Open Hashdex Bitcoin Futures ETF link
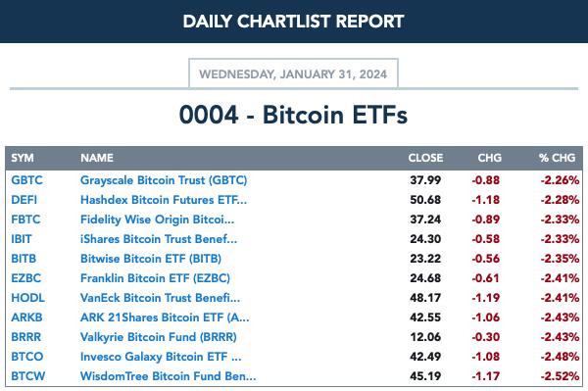588x391 pixels. coord(164,200)
